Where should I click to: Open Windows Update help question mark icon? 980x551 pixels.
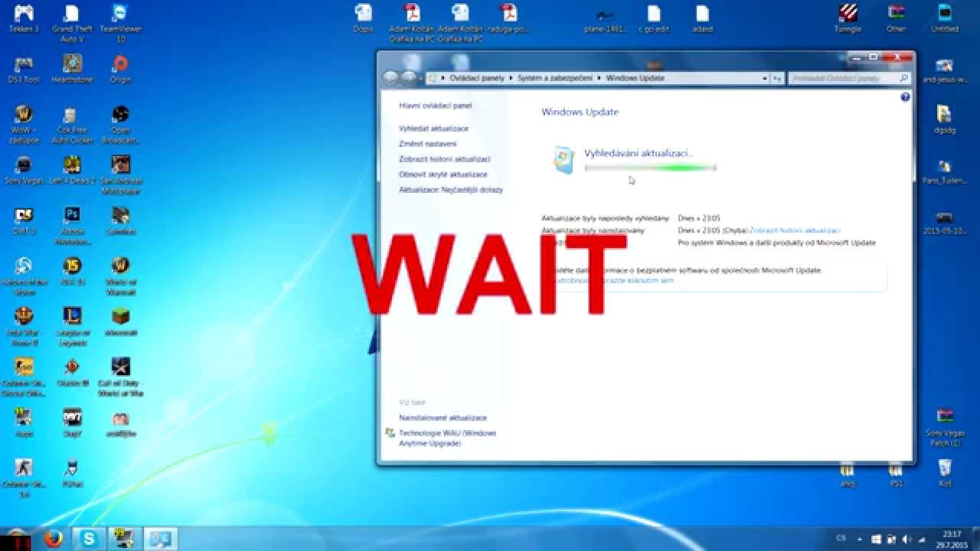coord(905,97)
